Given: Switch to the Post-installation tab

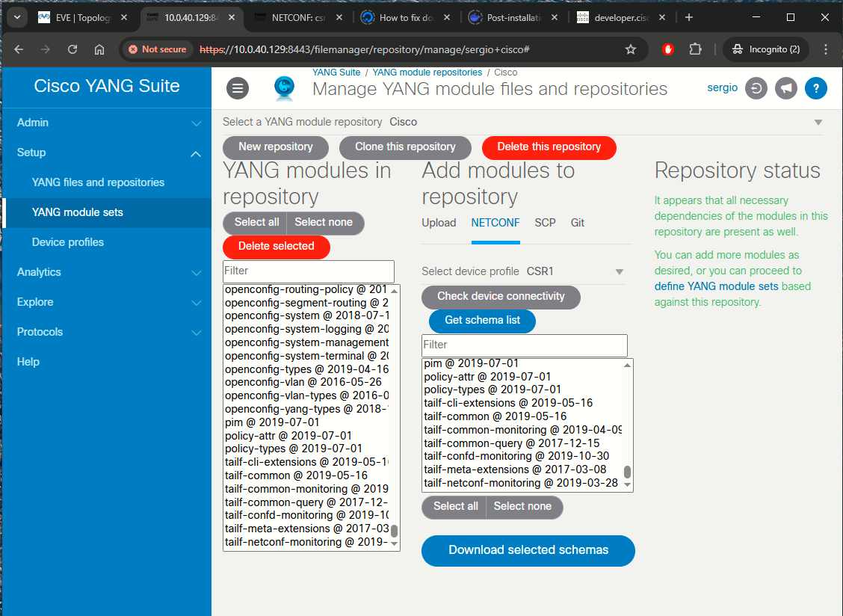Looking at the screenshot, I should (x=513, y=17).
